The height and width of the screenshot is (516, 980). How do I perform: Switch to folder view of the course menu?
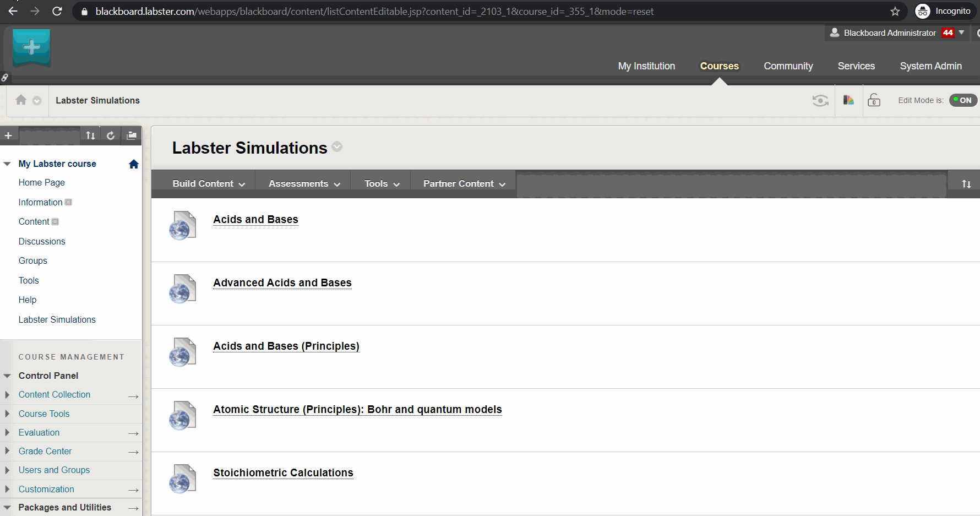(x=132, y=135)
